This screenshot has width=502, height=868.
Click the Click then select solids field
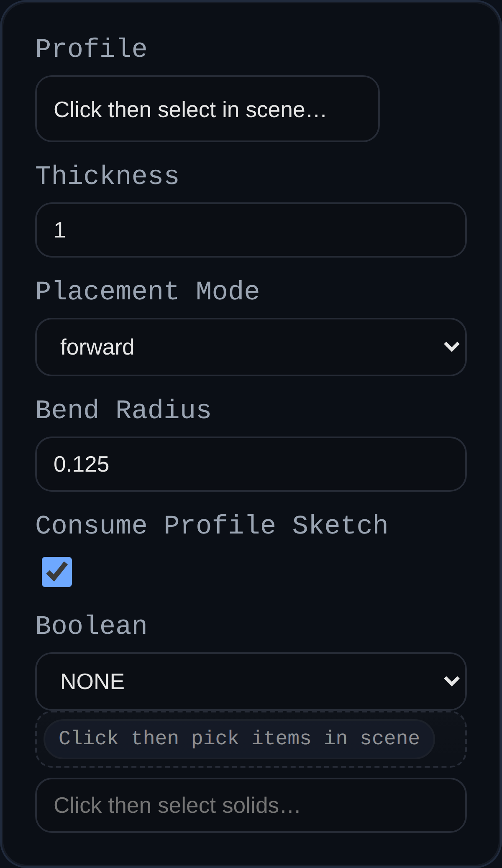tap(251, 805)
